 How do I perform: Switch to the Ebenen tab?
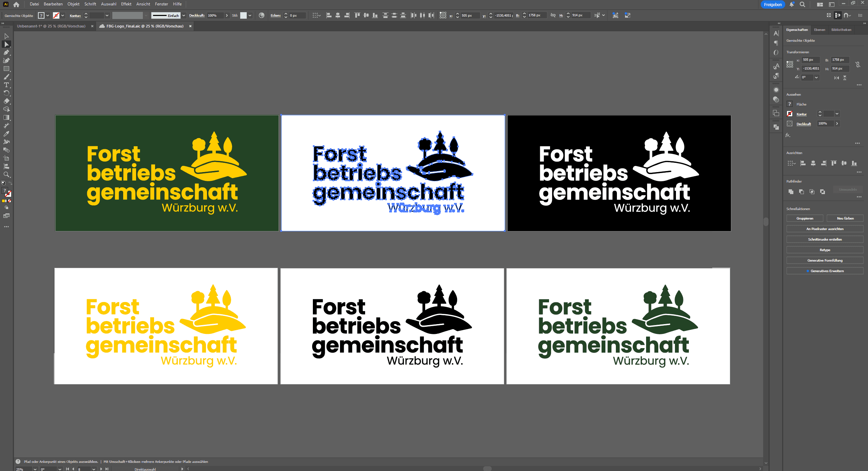[x=819, y=30]
